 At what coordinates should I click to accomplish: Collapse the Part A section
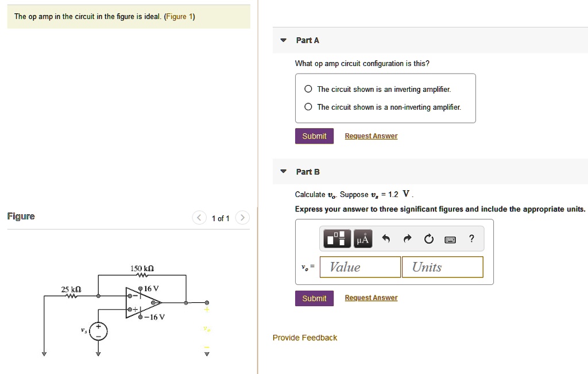[283, 40]
